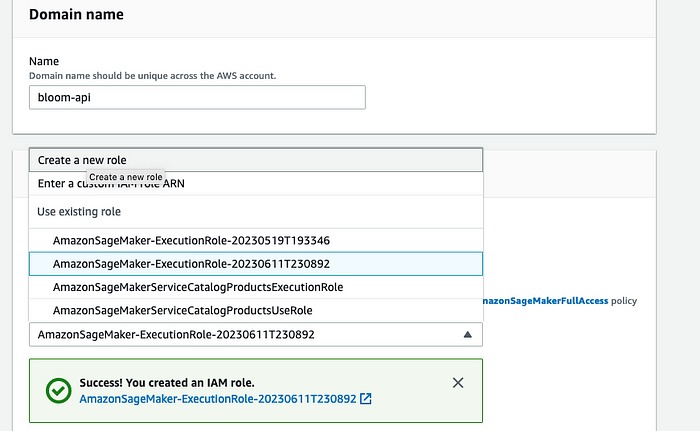This screenshot has width=700, height=431.
Task: Click the dropdown arrow on the role selector
Action: pyautogui.click(x=467, y=335)
